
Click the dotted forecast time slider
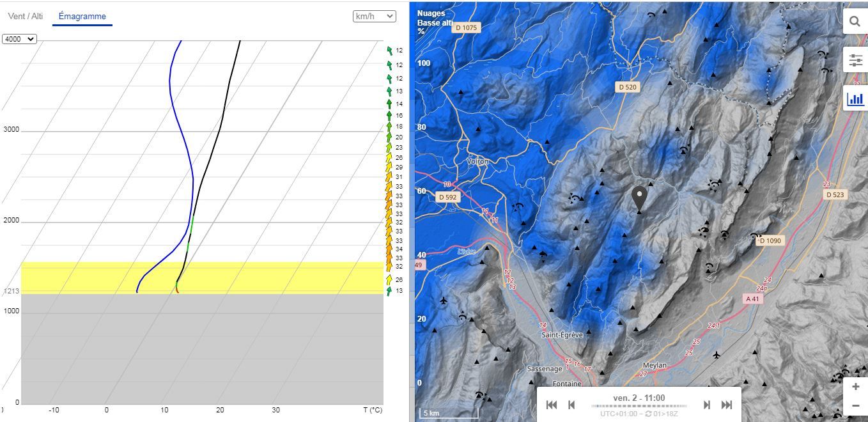click(x=639, y=405)
